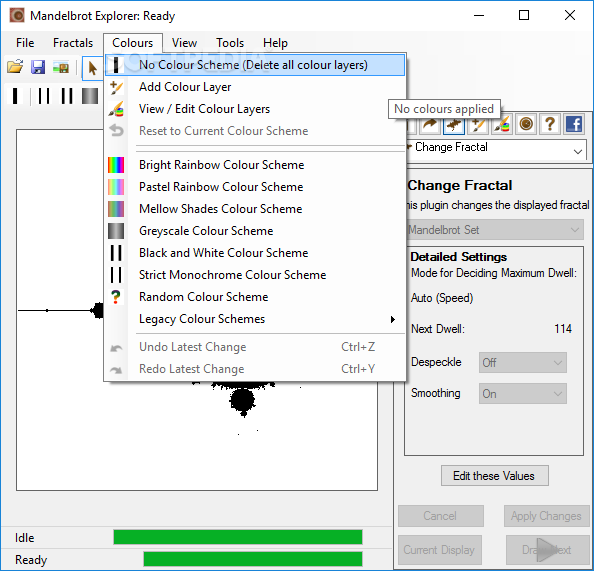The image size is (594, 571).
Task: Open fractal file with the folder icon
Action: (15, 67)
